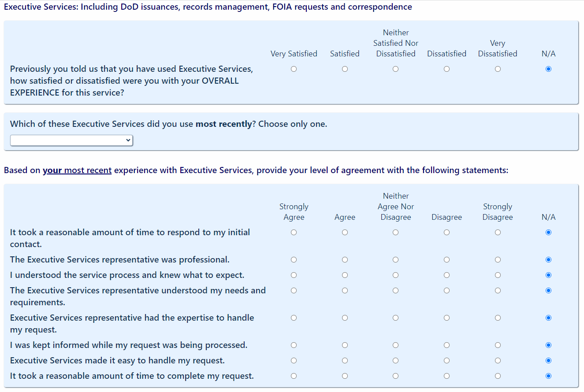Choose Neither Agree Nor Disagree for made it easy
Screen dimensions: 584x392
coord(396,361)
